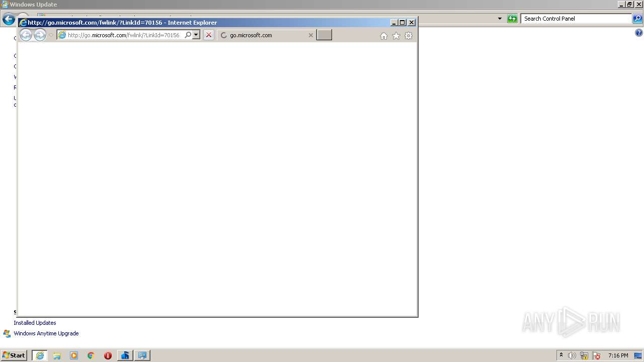Switch to the blue house taskbar app

125,355
